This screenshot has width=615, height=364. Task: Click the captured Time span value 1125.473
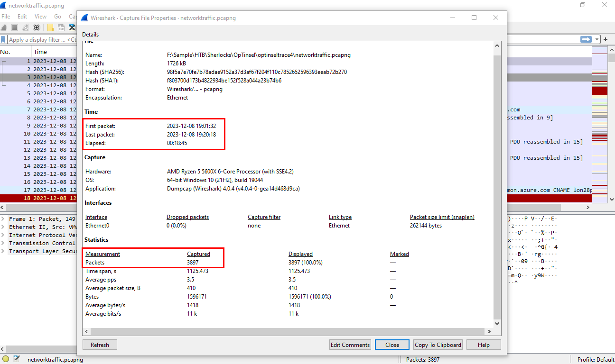[x=197, y=271]
